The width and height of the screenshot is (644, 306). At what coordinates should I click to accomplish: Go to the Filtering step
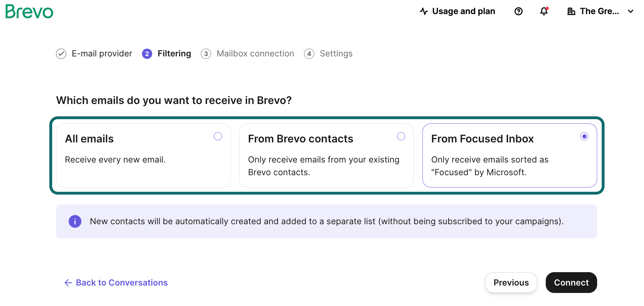pyautogui.click(x=174, y=54)
